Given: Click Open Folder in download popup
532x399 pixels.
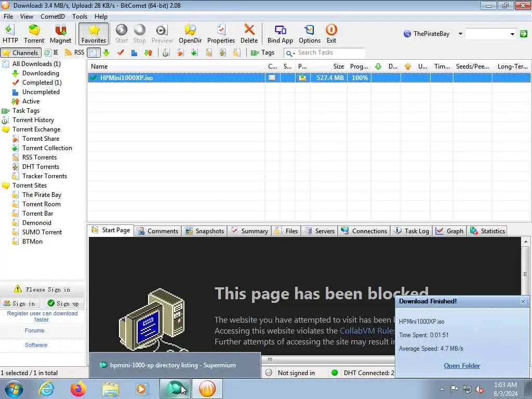Looking at the screenshot, I should pos(462,366).
